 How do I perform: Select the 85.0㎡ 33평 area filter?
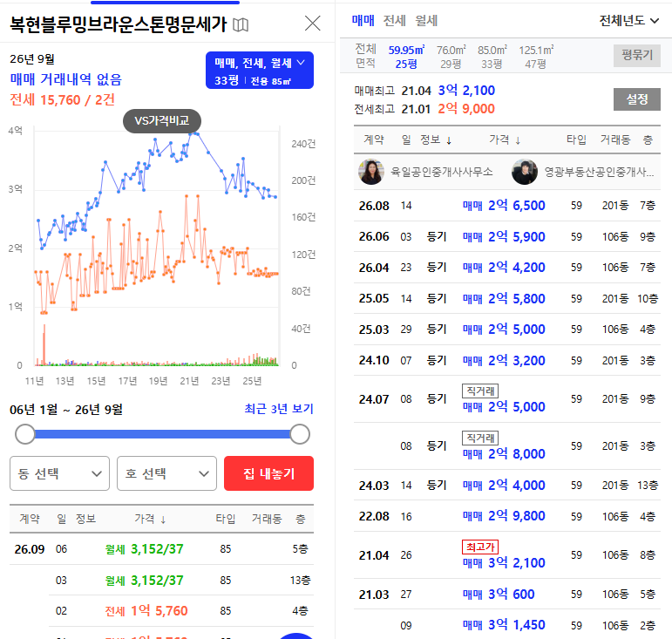click(x=492, y=57)
